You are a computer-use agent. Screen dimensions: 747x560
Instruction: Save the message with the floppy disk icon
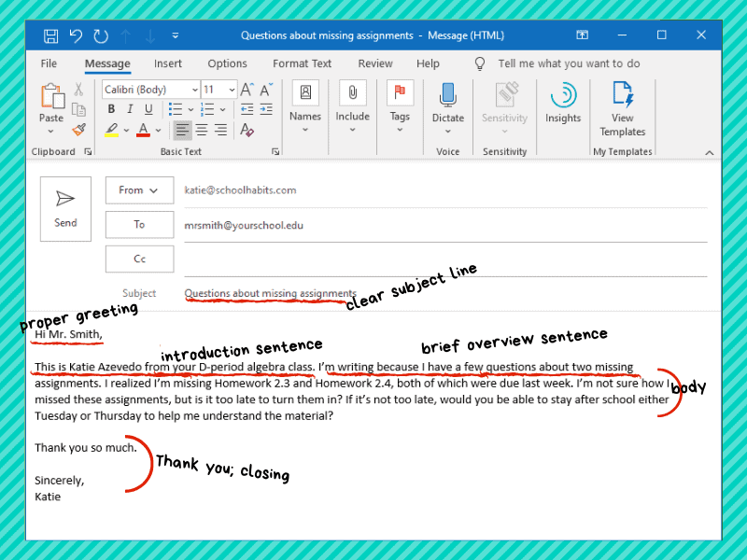[51, 35]
